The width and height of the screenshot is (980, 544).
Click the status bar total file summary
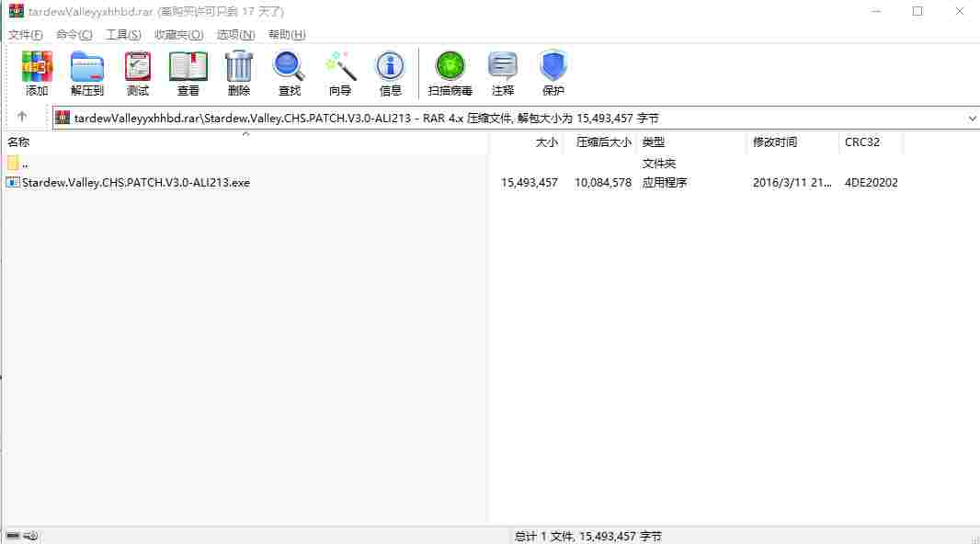[587, 536]
